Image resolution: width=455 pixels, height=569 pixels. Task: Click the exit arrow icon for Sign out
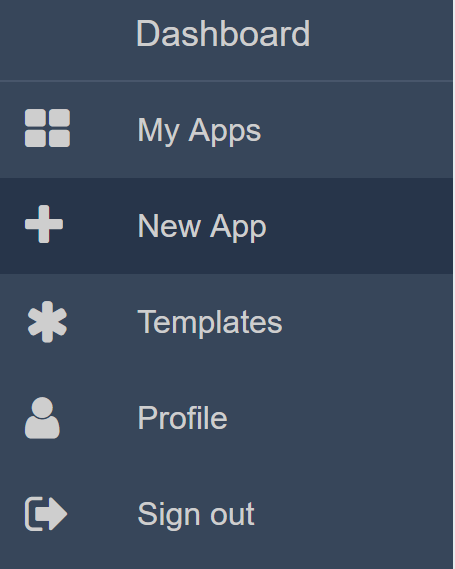[46, 514]
